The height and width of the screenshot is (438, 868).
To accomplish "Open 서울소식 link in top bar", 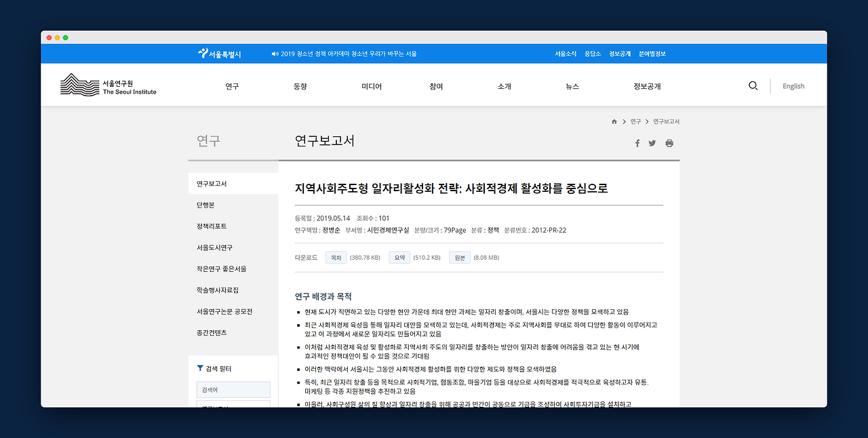I will pos(566,54).
